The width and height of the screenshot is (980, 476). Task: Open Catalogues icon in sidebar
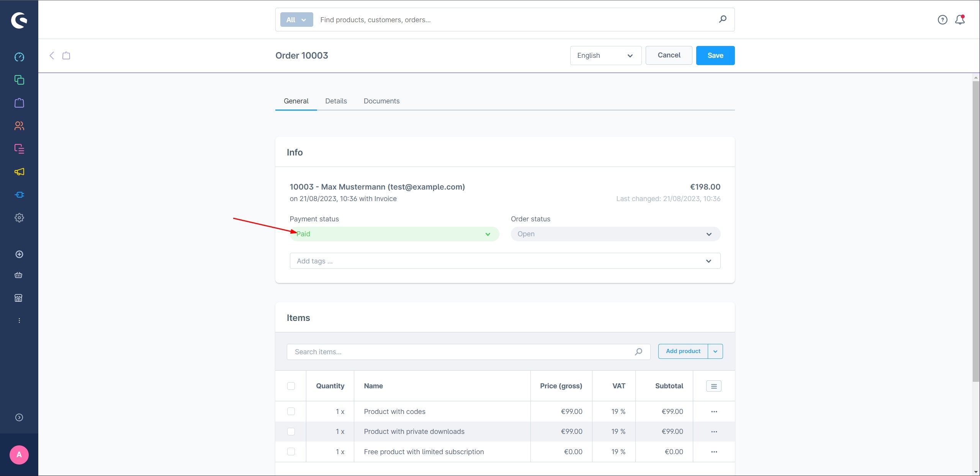[x=19, y=80]
